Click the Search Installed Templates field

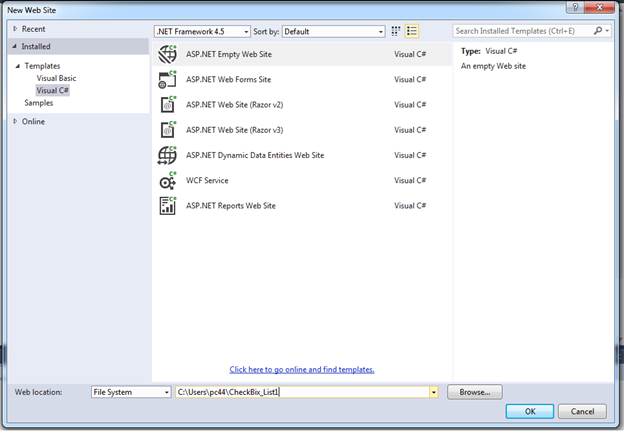pos(523,31)
